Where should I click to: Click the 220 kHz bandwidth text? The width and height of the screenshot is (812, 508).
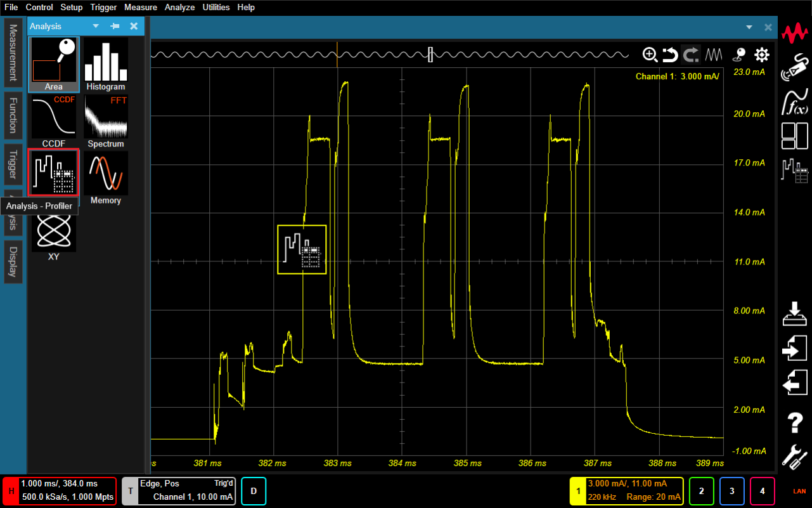(x=603, y=497)
